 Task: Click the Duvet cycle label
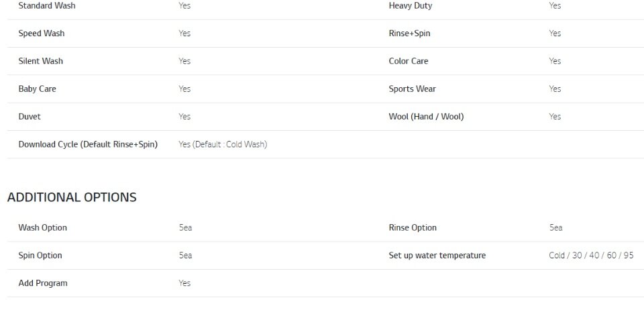pos(30,116)
